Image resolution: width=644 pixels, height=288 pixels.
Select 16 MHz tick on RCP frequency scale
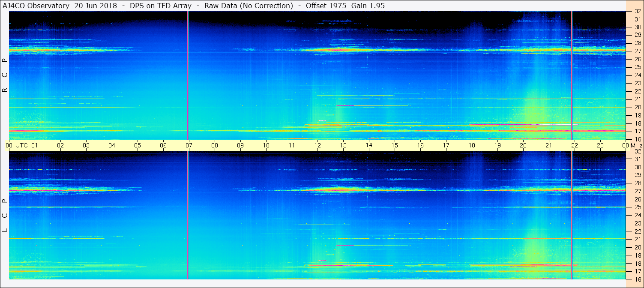(637, 139)
